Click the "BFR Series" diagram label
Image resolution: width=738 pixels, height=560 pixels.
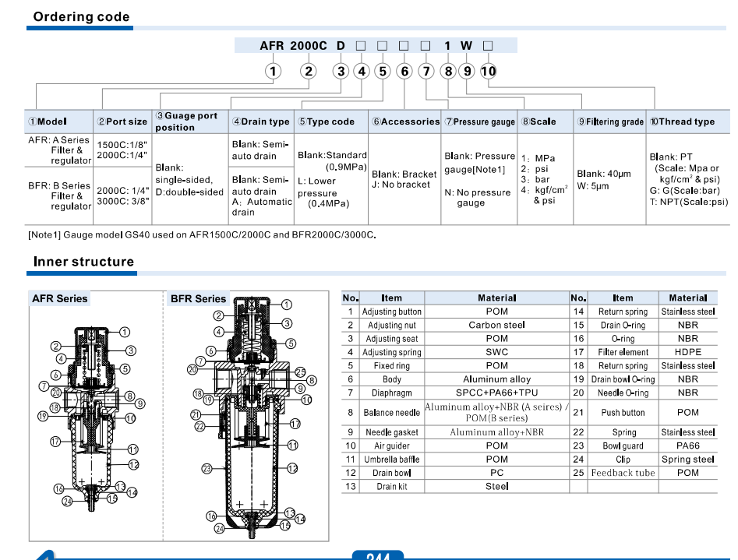[x=198, y=298]
